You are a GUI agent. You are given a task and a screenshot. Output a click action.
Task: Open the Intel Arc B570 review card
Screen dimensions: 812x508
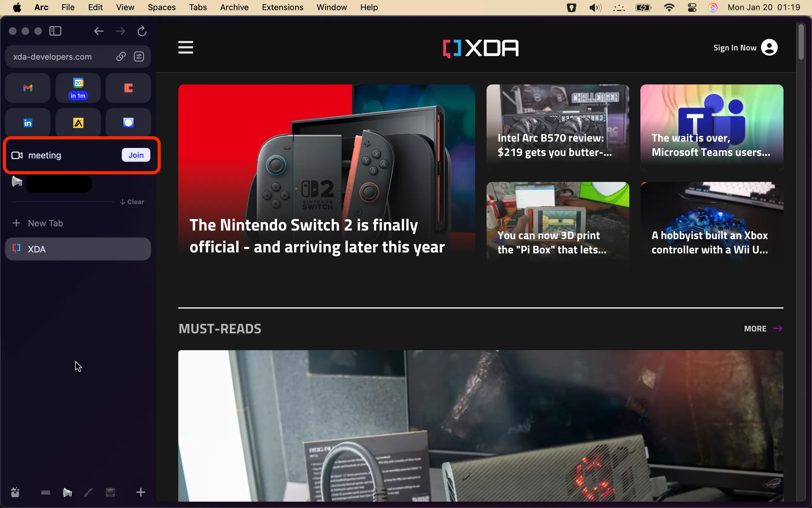pyautogui.click(x=558, y=127)
